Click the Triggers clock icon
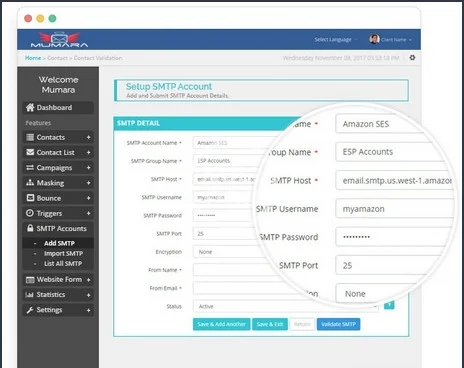This screenshot has width=464, height=368. (30, 213)
